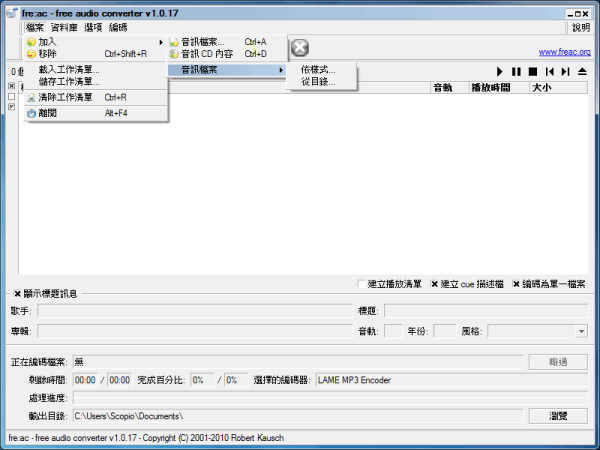
Task: Click the 離開 exit icon
Action: pyautogui.click(x=31, y=113)
